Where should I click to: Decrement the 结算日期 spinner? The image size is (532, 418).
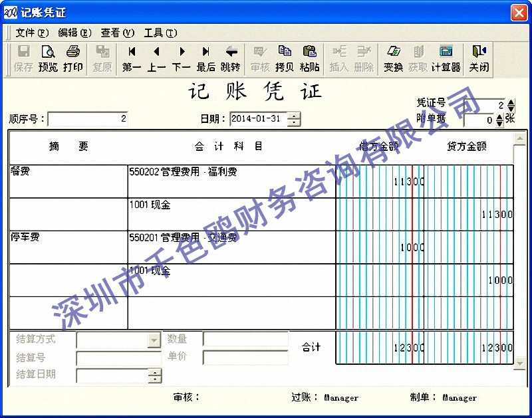click(155, 379)
